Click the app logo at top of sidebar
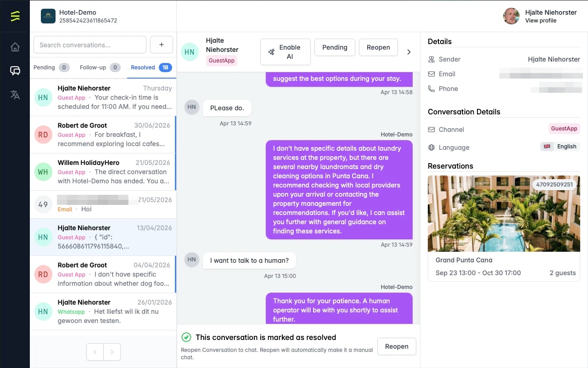 pos(15,16)
